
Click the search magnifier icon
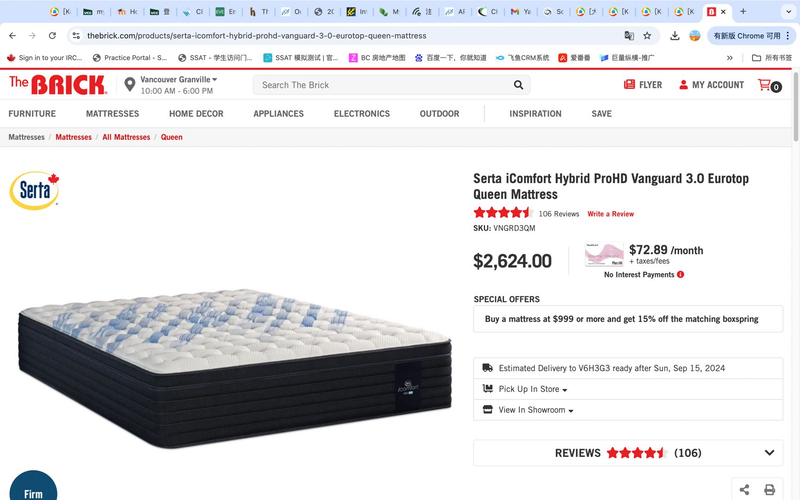[x=518, y=85]
